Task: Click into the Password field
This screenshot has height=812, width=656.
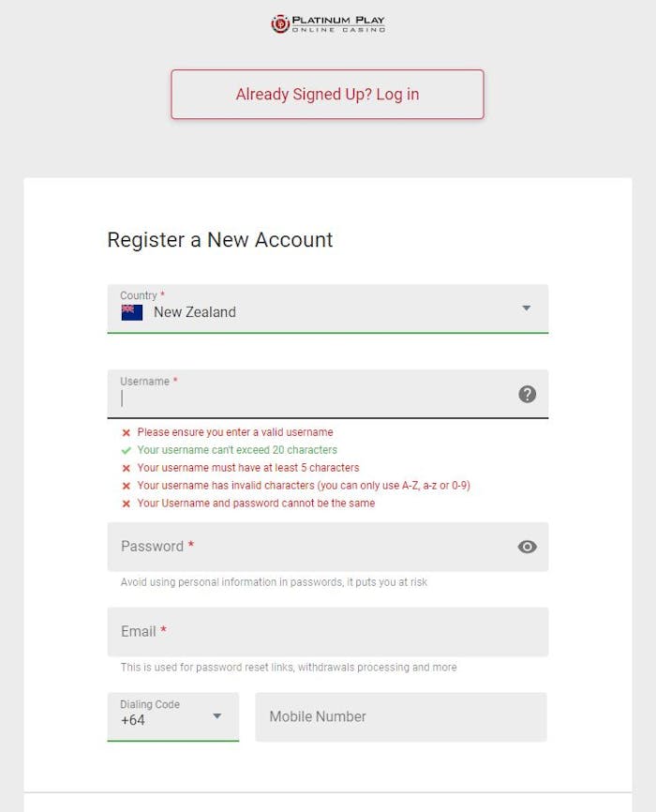Action: tap(314, 547)
